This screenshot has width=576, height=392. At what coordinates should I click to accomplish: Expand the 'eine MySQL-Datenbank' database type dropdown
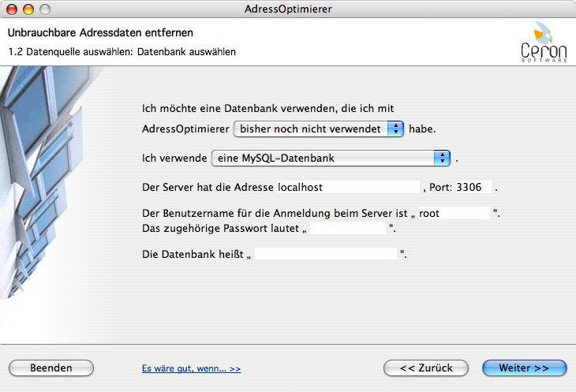tap(331, 159)
